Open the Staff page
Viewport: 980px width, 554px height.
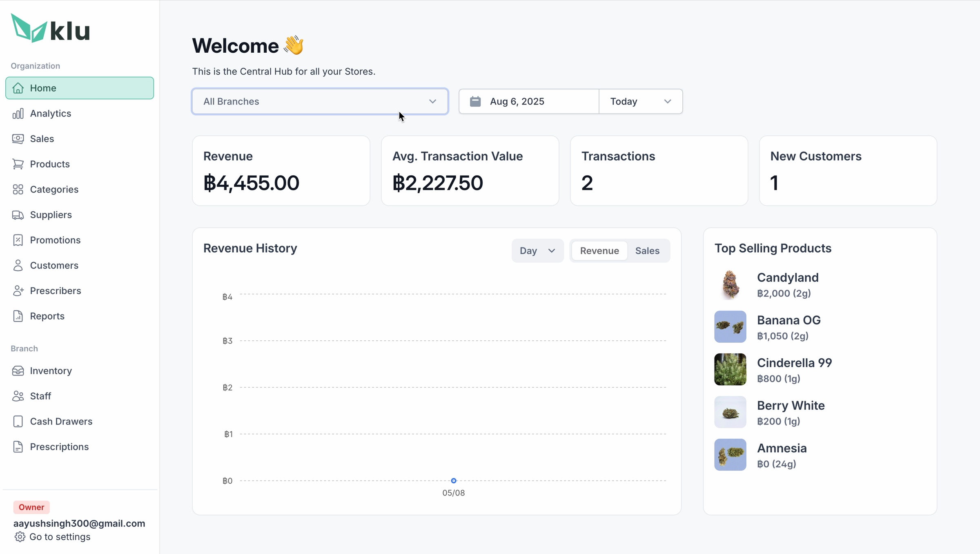click(x=80, y=396)
